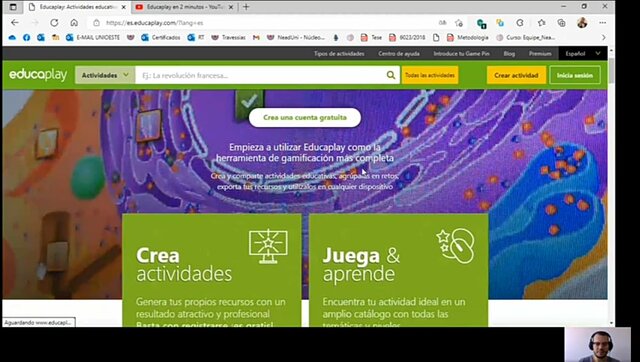
Task: Click the Inicia sesión button
Action: coord(575,75)
